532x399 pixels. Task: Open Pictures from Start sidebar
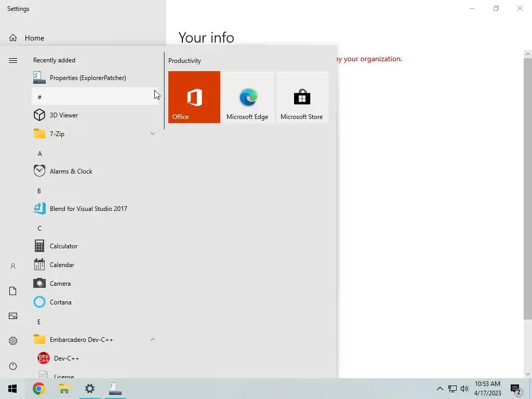13,316
